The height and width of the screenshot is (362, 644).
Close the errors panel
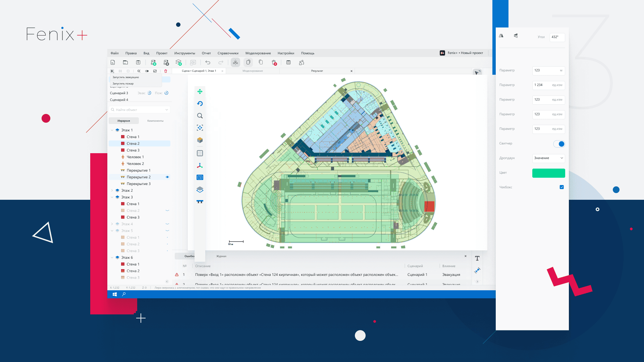pos(466,256)
